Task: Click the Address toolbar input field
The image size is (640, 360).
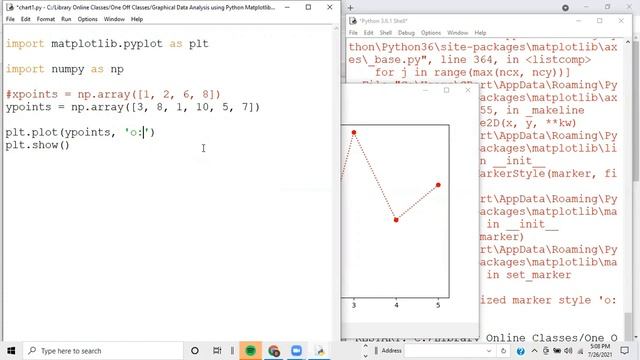Action: coord(445,351)
